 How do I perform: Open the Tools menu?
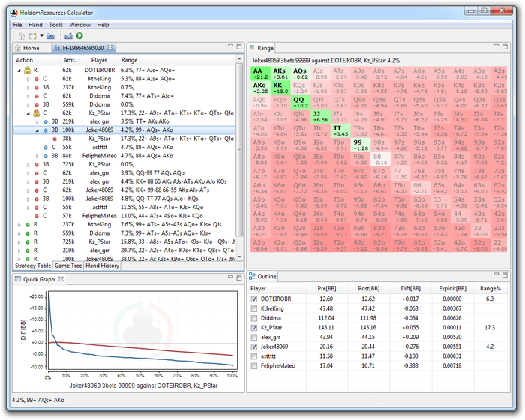(x=55, y=25)
